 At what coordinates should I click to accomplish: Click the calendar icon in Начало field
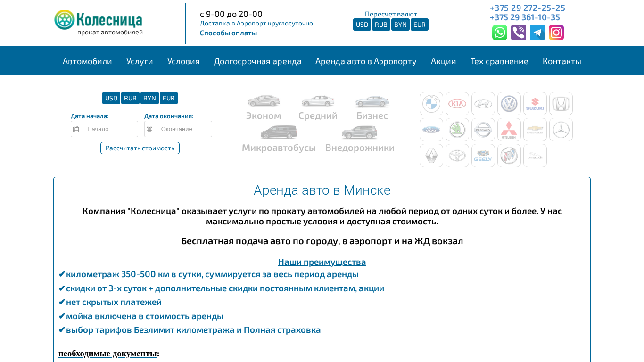pos(76,129)
